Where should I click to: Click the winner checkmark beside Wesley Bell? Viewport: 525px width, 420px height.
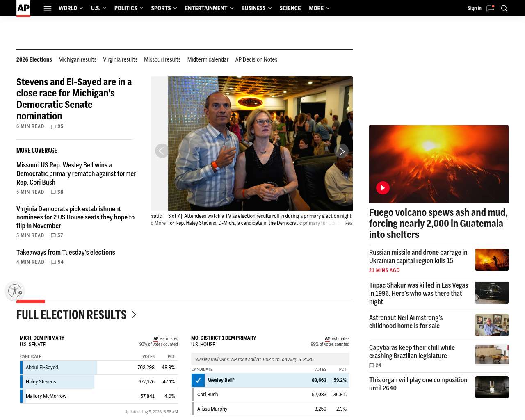pos(198,380)
